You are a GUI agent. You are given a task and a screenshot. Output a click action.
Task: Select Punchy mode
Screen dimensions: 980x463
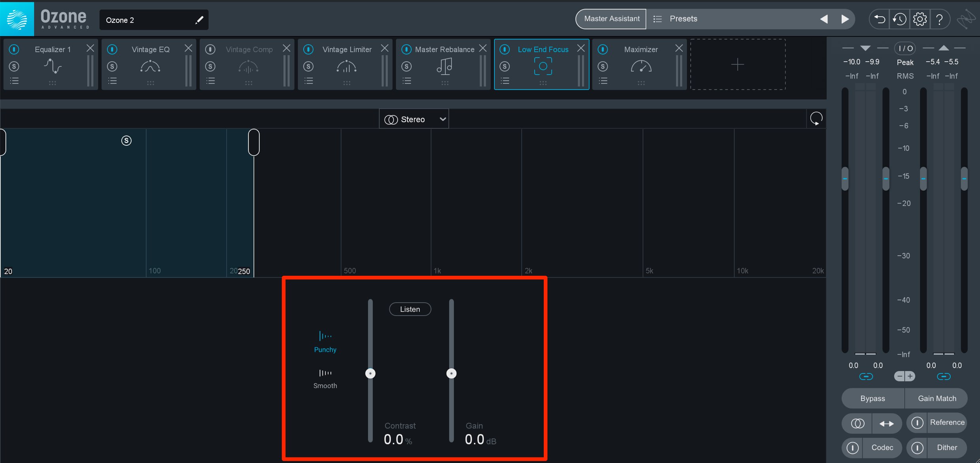coord(325,342)
